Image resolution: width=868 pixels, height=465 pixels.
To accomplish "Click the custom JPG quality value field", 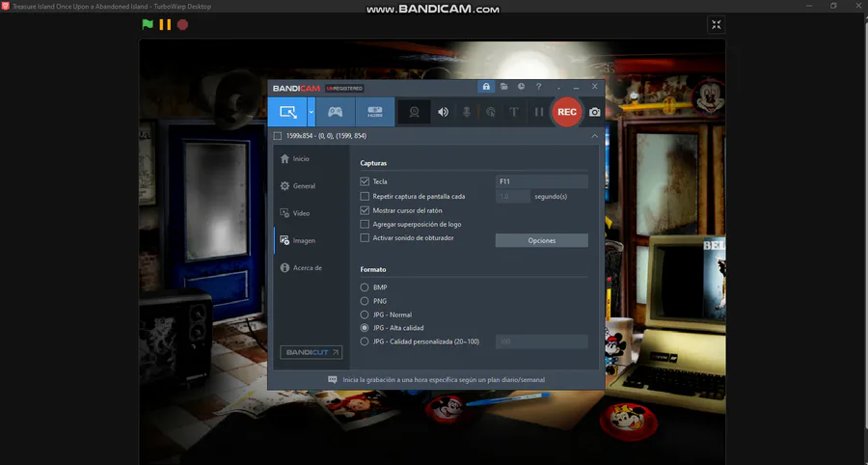I will point(541,342).
